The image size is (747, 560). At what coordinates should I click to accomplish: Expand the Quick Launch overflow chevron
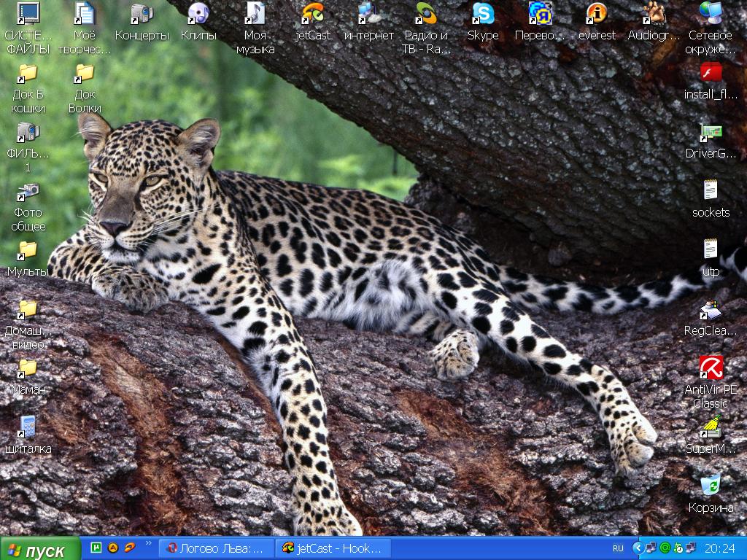(149, 544)
